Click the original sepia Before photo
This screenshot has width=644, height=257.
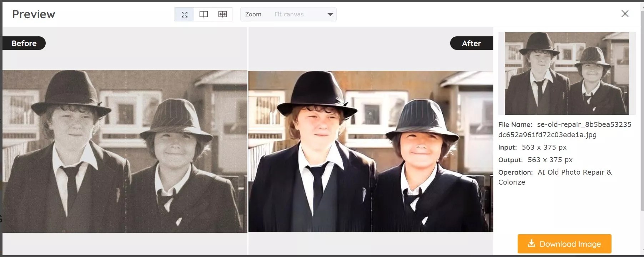(x=125, y=151)
